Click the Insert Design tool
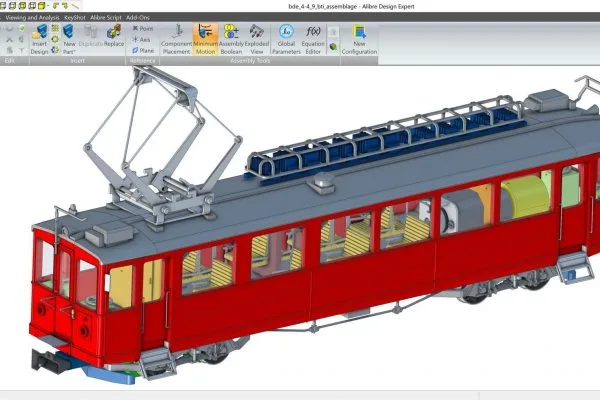This screenshot has width=600, height=400. pos(40,39)
